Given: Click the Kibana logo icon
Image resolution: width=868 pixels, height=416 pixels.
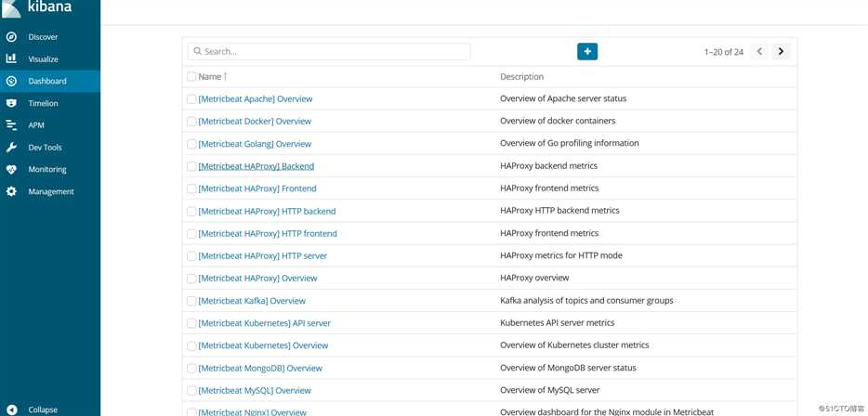Looking at the screenshot, I should [x=11, y=7].
